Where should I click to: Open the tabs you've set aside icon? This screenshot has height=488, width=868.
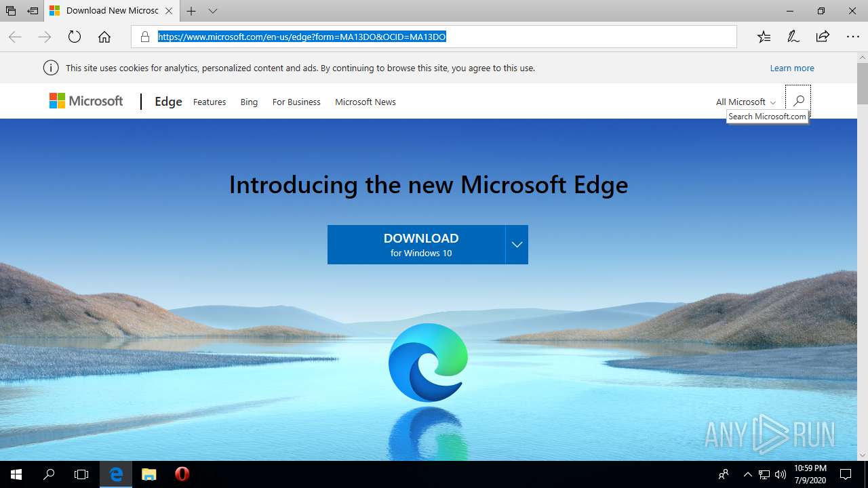coord(11,11)
